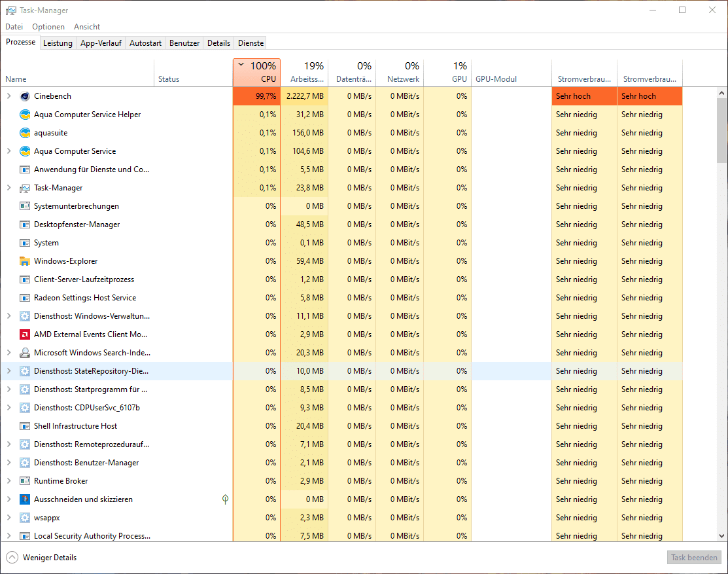Click the Radeon Settings Host Service icon
Screen dimensions: 728x574
[x=25, y=298]
